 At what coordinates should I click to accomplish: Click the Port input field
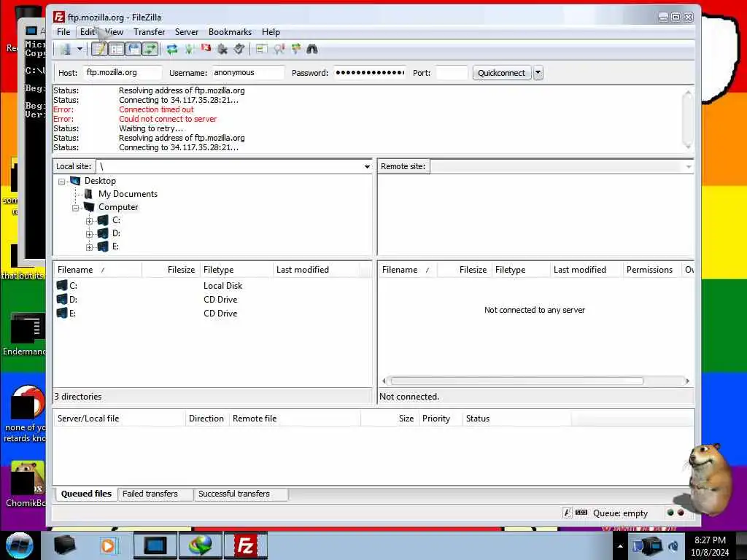click(x=451, y=72)
